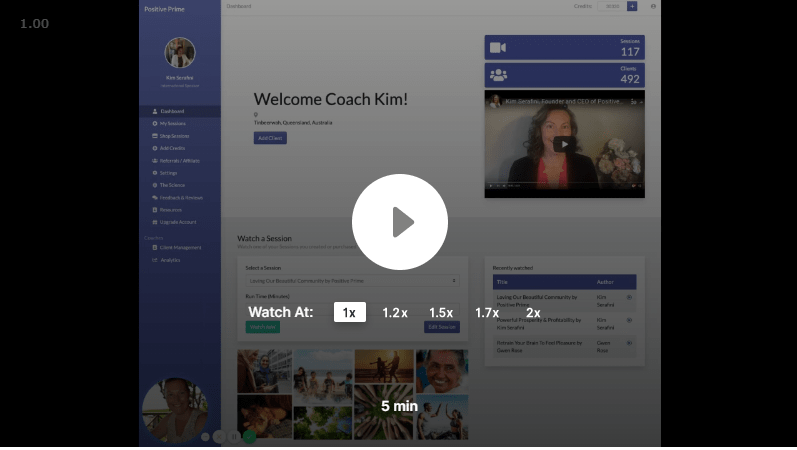Click the Author column header
The width and height of the screenshot is (797, 450).
605,282
